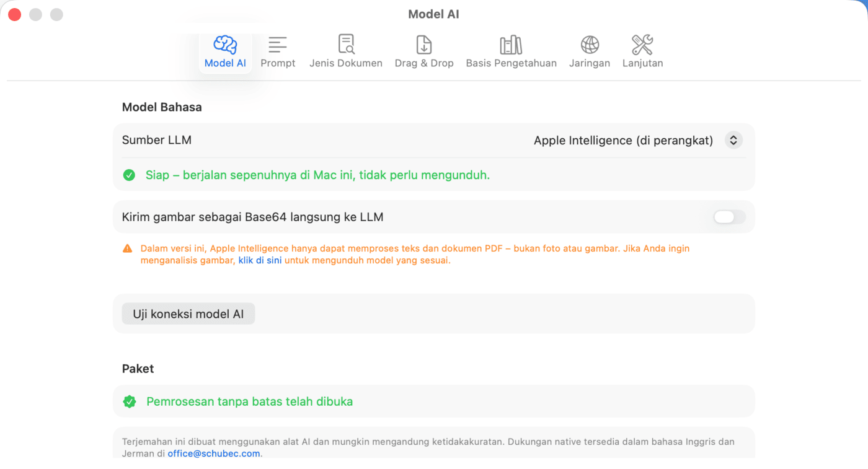Click the green checkmark beside Siap status

point(129,175)
